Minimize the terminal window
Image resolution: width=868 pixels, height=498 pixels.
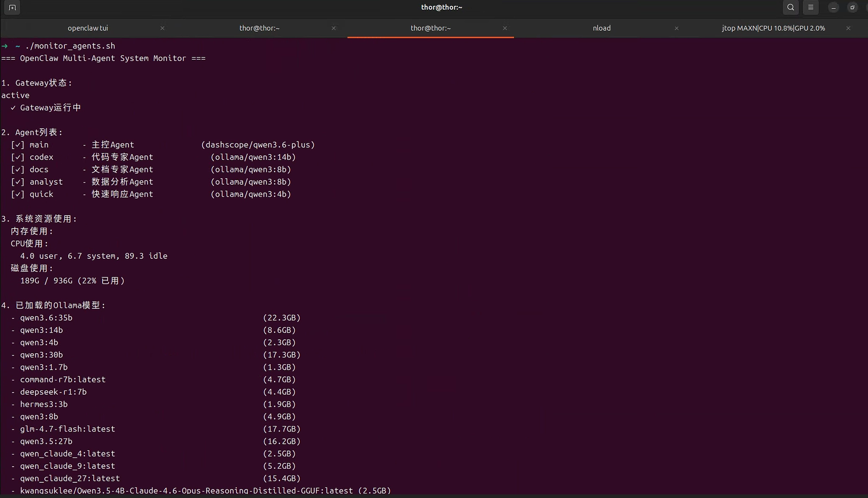click(x=833, y=7)
